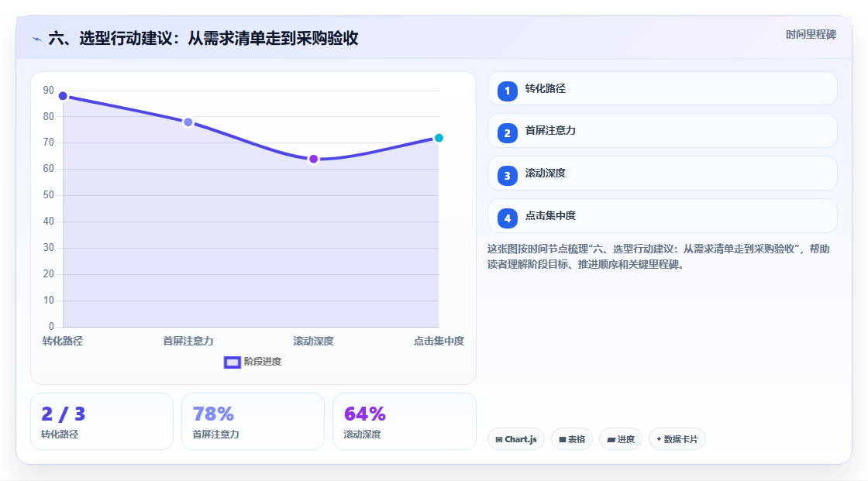Click the 表格 tag chip

(x=572, y=439)
